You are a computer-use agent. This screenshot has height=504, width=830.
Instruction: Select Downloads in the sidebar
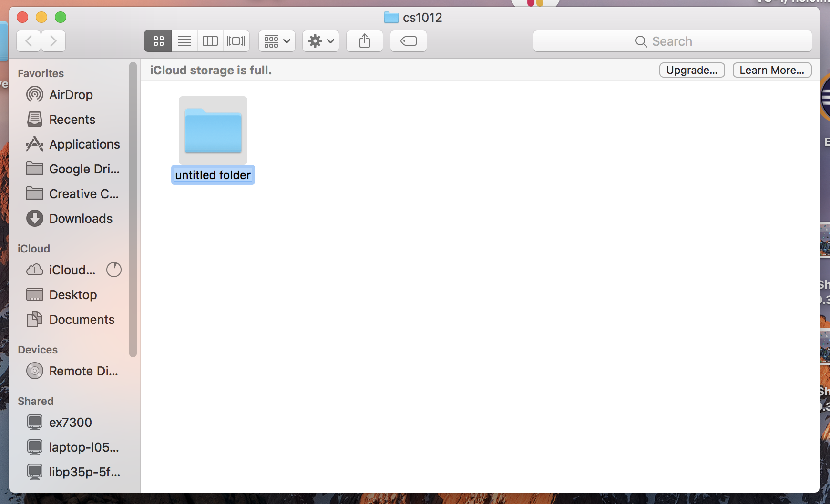tap(81, 219)
